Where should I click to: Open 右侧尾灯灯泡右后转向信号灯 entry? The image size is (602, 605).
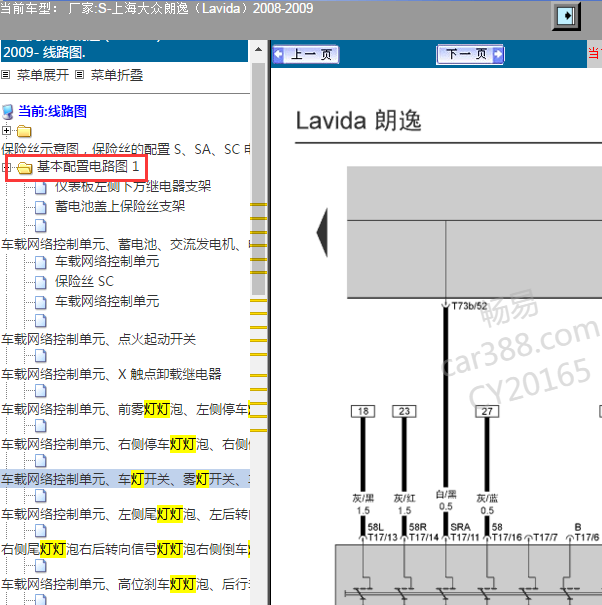(126, 549)
